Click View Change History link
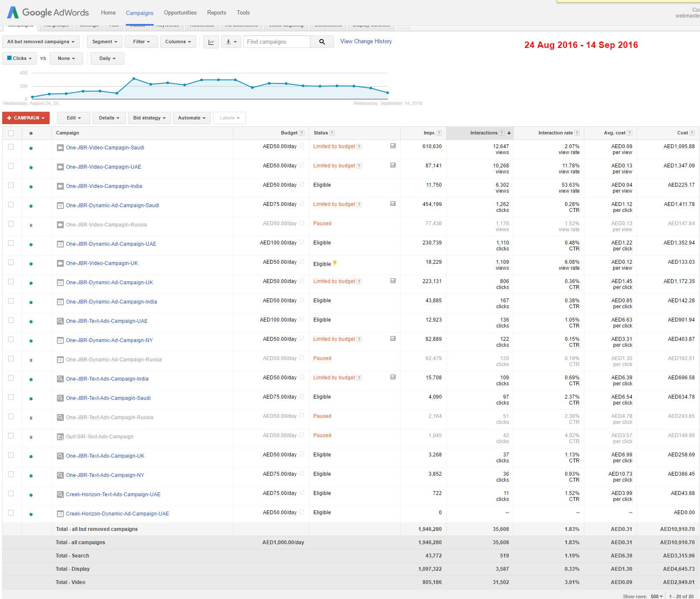Image resolution: width=700 pixels, height=599 pixels. [366, 42]
